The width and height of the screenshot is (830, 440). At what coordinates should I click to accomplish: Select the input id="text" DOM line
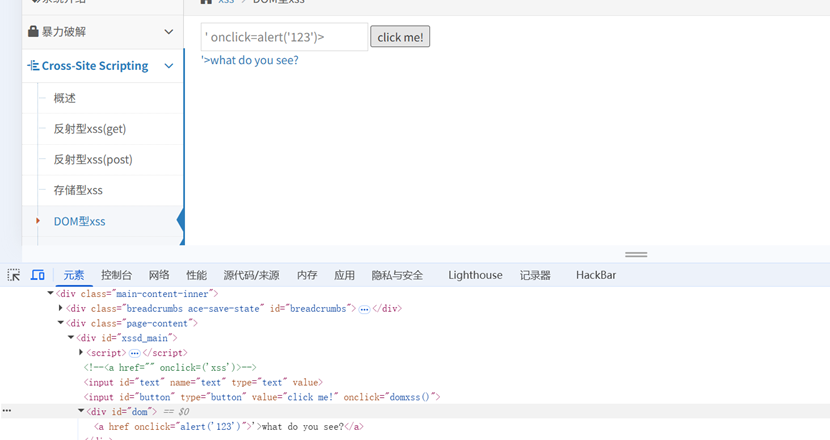(x=203, y=382)
